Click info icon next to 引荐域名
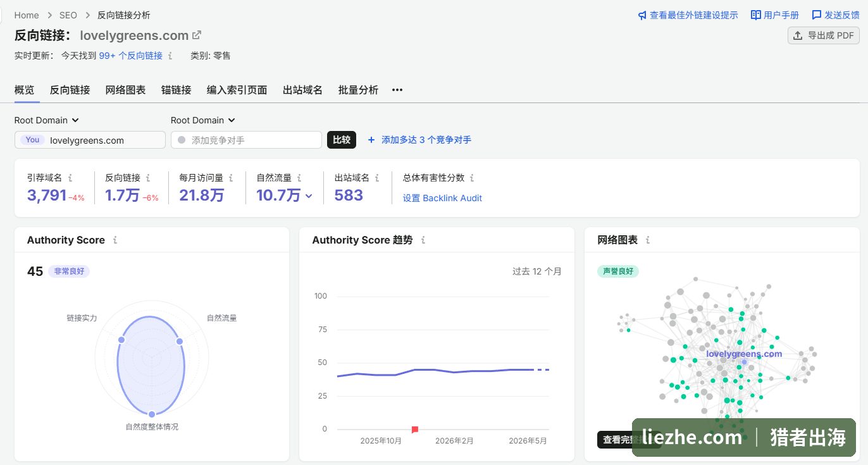This screenshot has height=465, width=868. coord(70,178)
